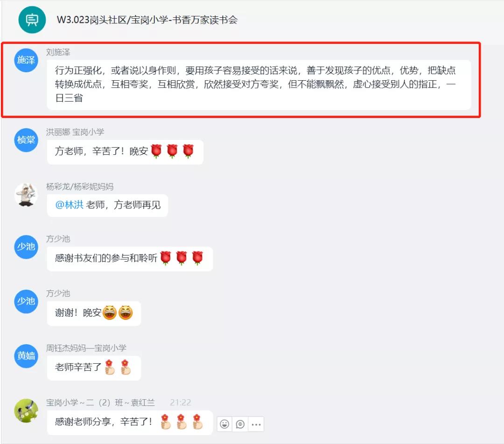
Task: Click the reply comment icon on last message
Action: (x=240, y=424)
